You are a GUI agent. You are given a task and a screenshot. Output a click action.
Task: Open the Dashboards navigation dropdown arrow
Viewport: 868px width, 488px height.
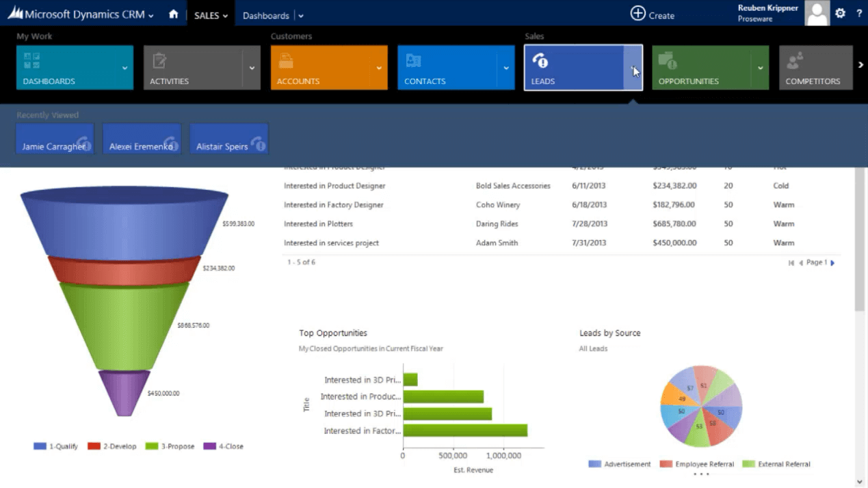[300, 15]
